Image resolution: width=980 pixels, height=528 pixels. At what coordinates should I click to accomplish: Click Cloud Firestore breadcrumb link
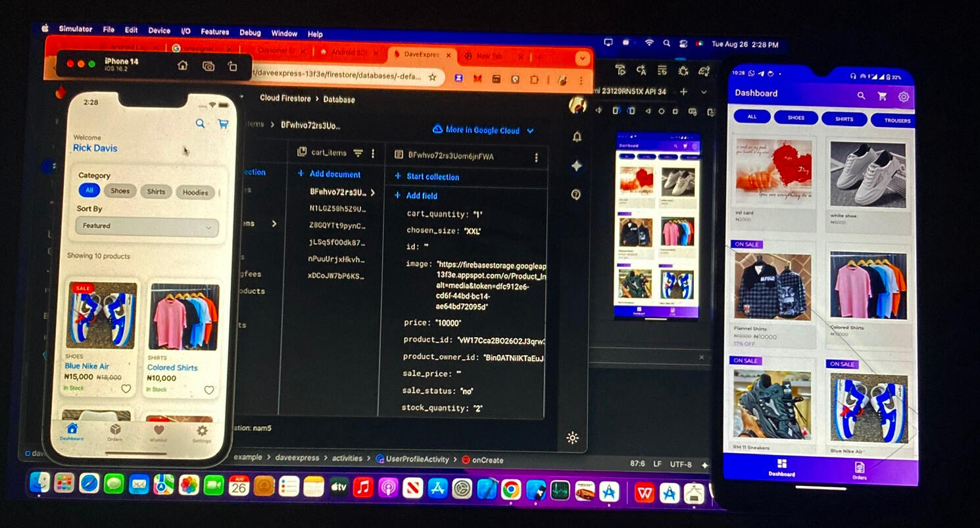click(x=285, y=98)
